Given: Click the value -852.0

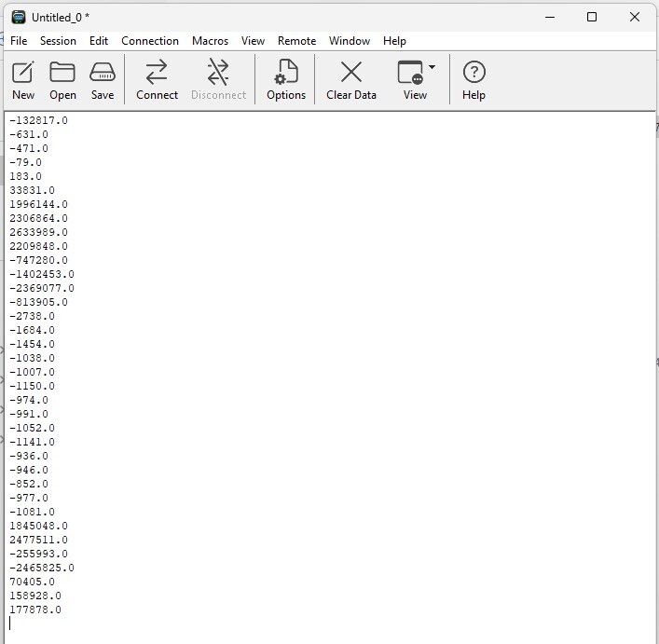Looking at the screenshot, I should 29,484.
